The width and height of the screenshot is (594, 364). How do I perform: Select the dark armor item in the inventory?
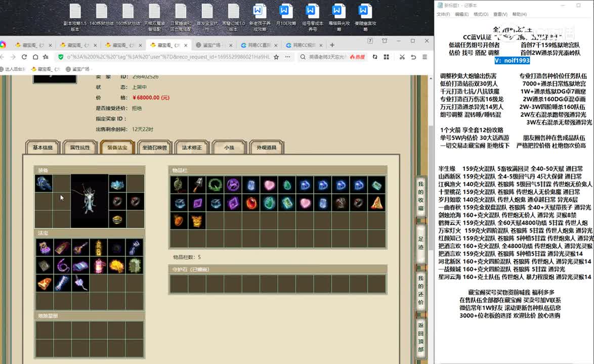(341, 203)
